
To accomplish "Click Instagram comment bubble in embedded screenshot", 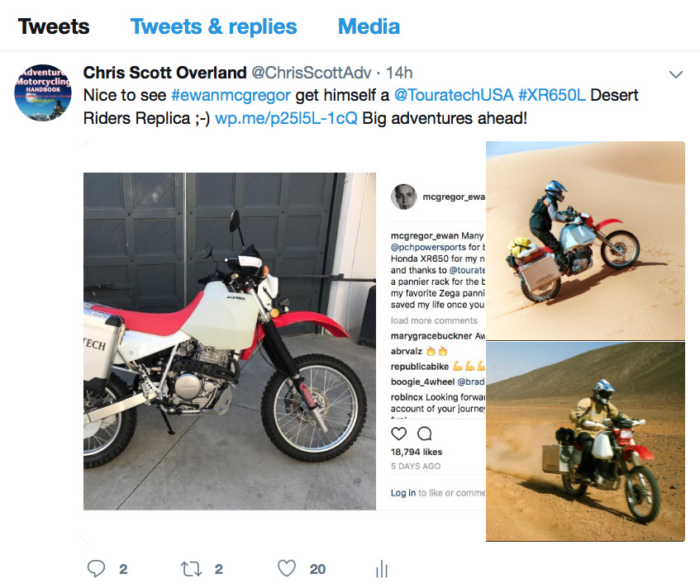I will coord(424,434).
